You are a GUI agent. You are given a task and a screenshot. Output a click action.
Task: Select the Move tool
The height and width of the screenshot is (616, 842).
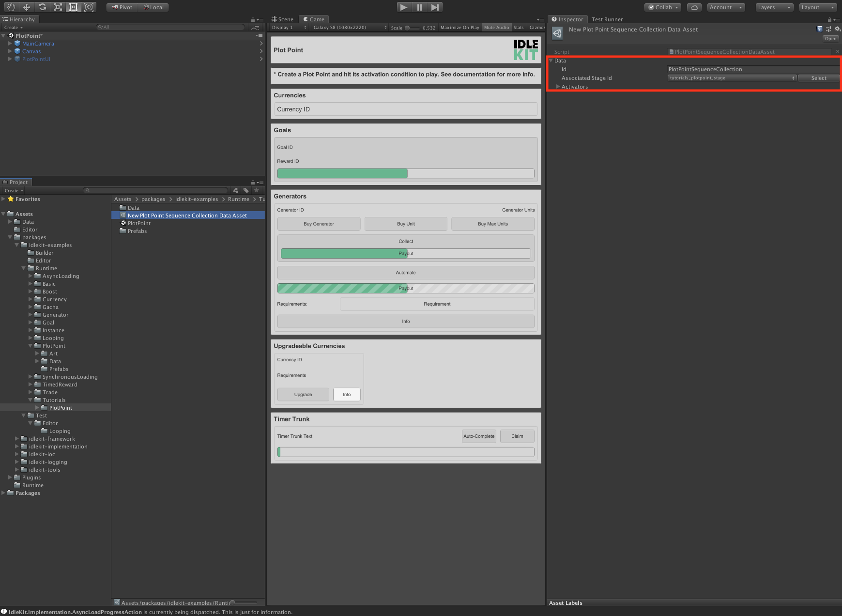tap(27, 7)
